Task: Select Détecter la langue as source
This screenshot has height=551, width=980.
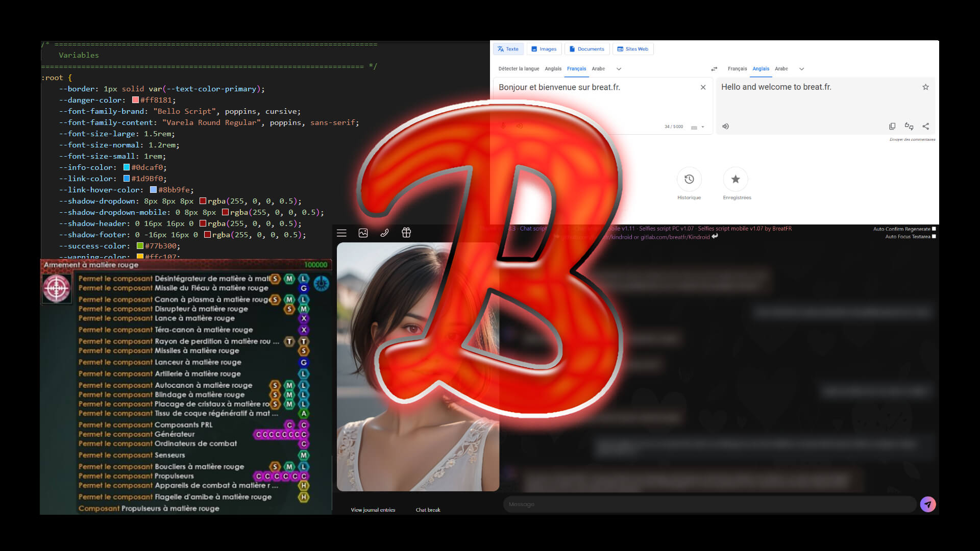Action: click(x=519, y=69)
